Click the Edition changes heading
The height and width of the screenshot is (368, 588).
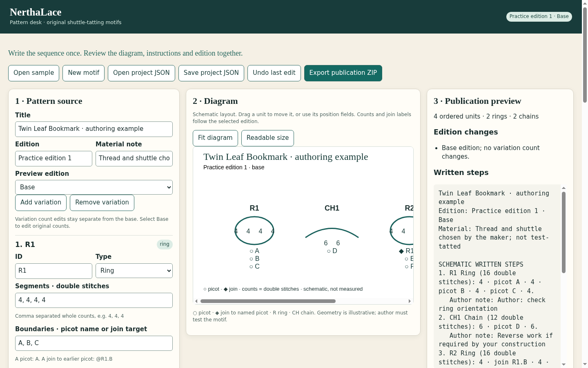click(x=465, y=132)
